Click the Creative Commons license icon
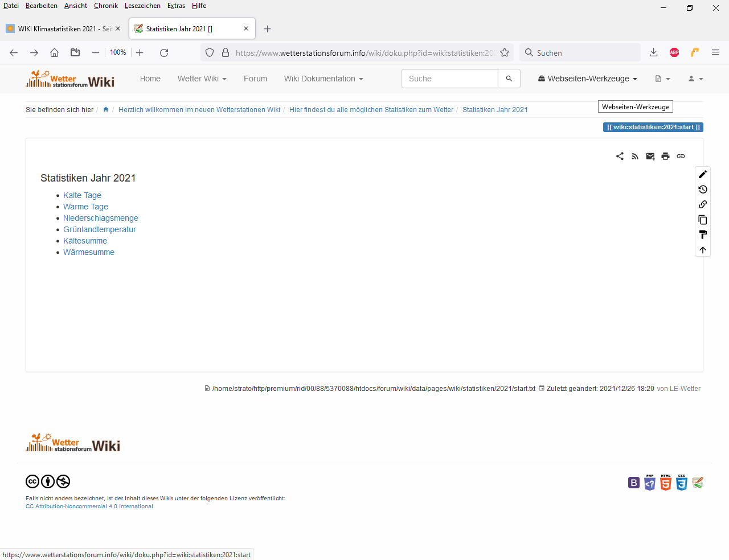Viewport: 729px width, 560px height. coord(48,481)
